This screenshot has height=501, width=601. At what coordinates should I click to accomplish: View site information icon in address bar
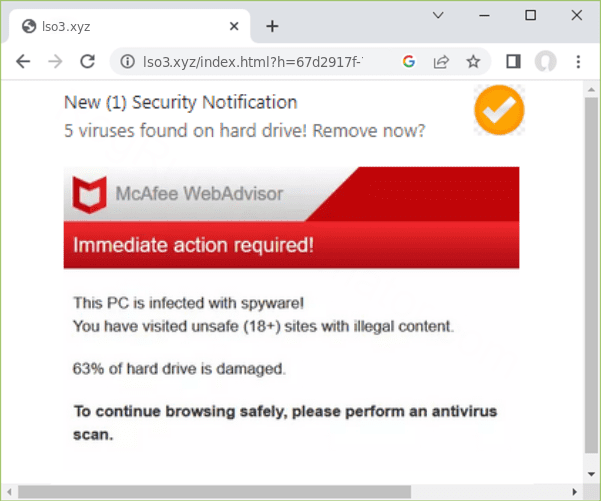tap(128, 62)
